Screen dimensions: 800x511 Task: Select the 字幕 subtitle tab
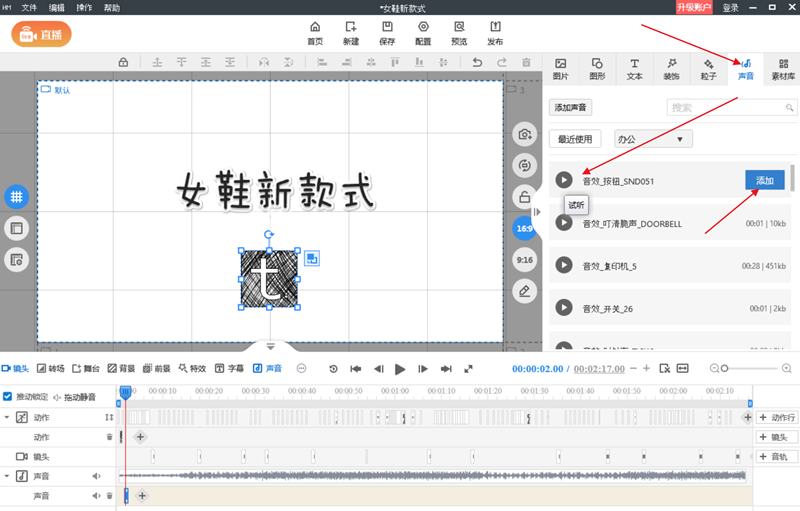[x=229, y=368]
